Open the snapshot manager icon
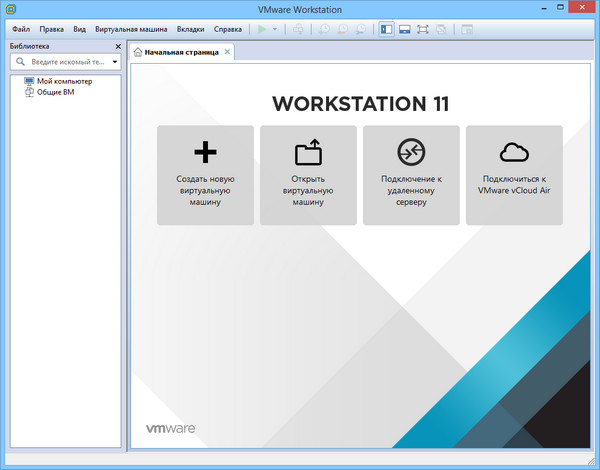Viewport: 600px width, 470px height. click(359, 30)
